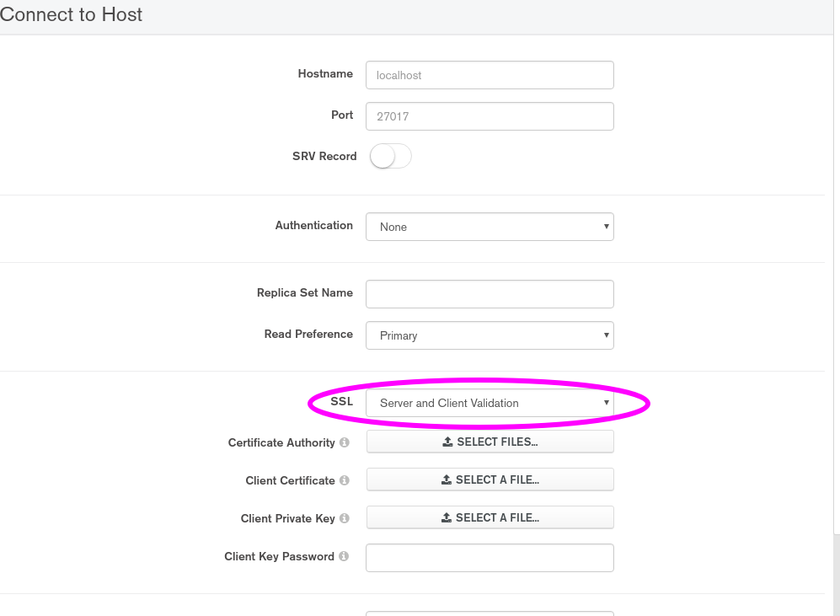Expand the Read Preference dropdown
The width and height of the screenshot is (840, 616).
490,335
